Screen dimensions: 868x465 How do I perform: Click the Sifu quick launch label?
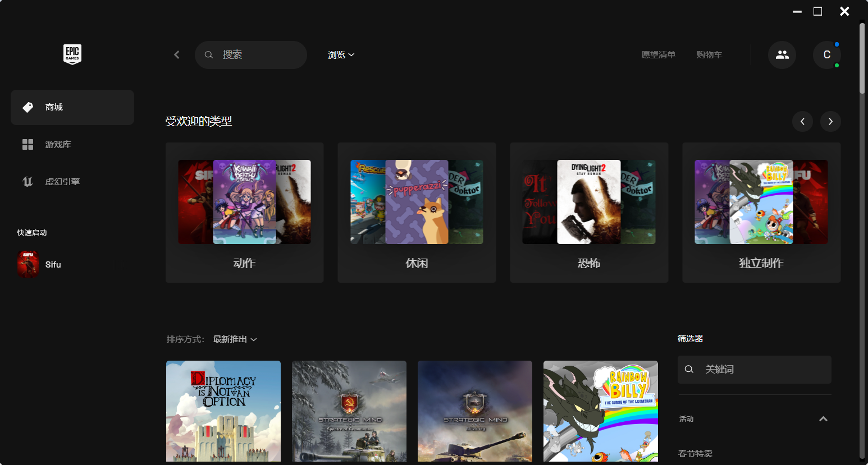53,265
